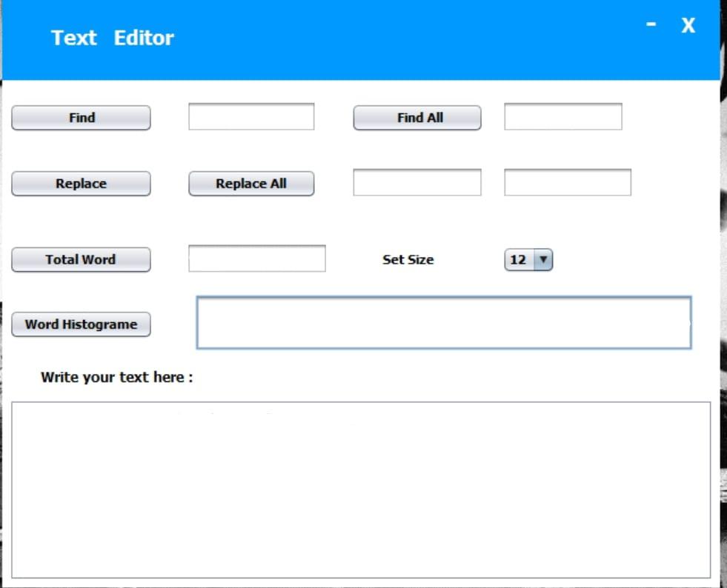Open the Set Size font dropdown
Viewport: 727px width, 588px height.
click(x=528, y=259)
